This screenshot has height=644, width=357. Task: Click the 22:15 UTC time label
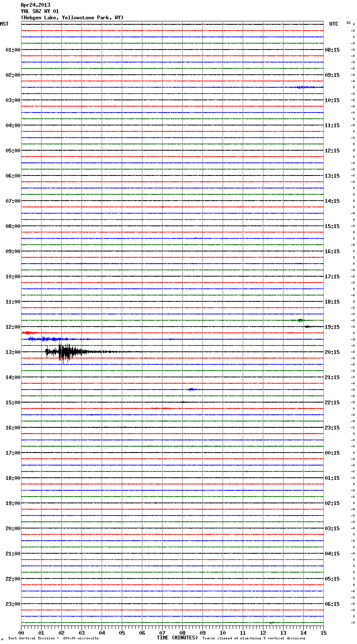(332, 403)
